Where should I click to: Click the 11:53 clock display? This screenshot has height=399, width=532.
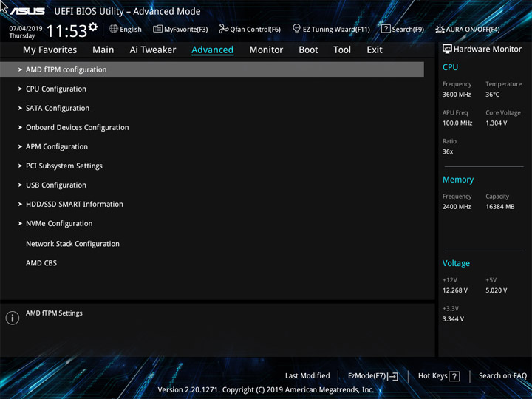click(66, 31)
